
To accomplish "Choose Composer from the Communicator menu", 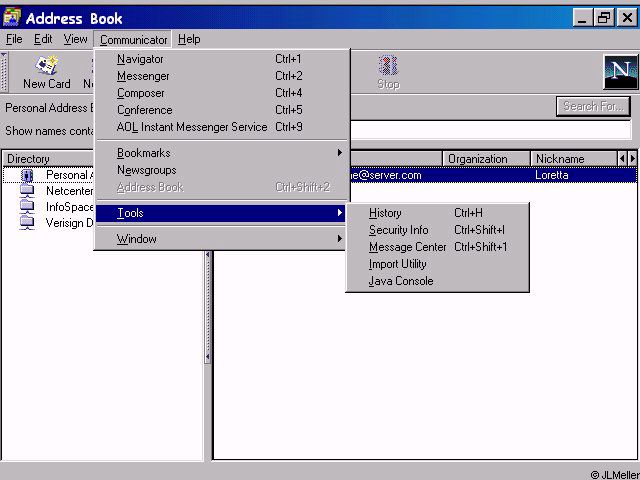I will (x=222, y=93).
